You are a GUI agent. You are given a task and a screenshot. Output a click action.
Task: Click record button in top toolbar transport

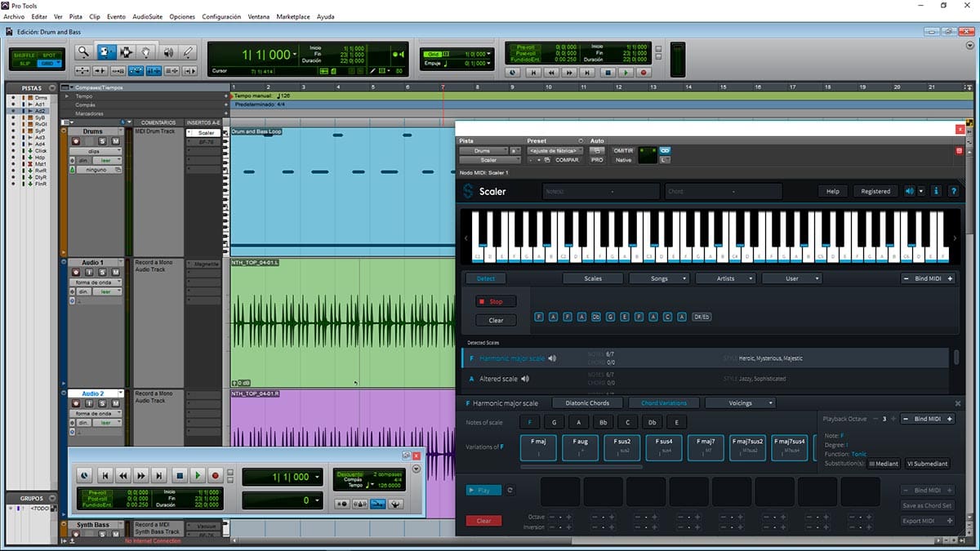click(644, 72)
